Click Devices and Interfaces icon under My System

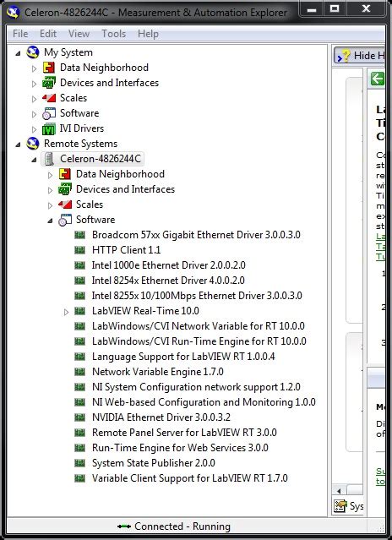pos(48,83)
